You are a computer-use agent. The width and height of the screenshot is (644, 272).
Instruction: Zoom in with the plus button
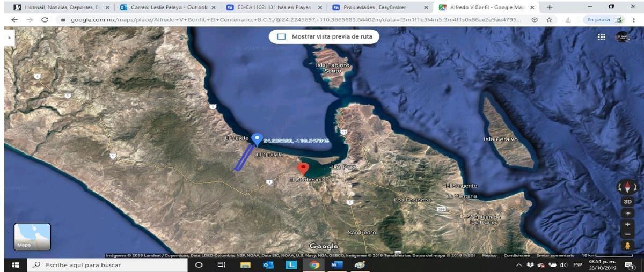tap(627, 223)
